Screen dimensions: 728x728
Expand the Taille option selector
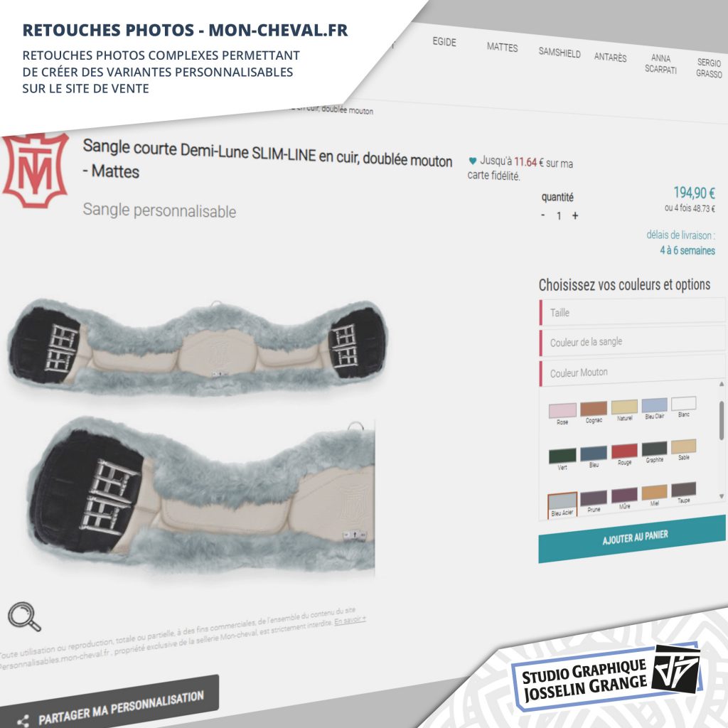click(632, 312)
